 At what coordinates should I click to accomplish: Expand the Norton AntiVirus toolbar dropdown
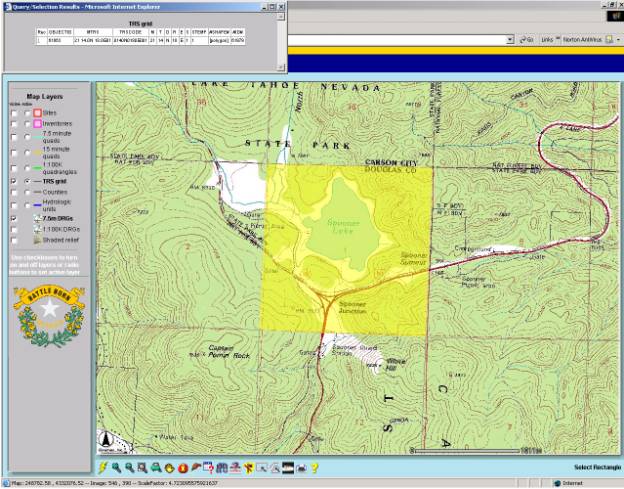click(x=618, y=38)
